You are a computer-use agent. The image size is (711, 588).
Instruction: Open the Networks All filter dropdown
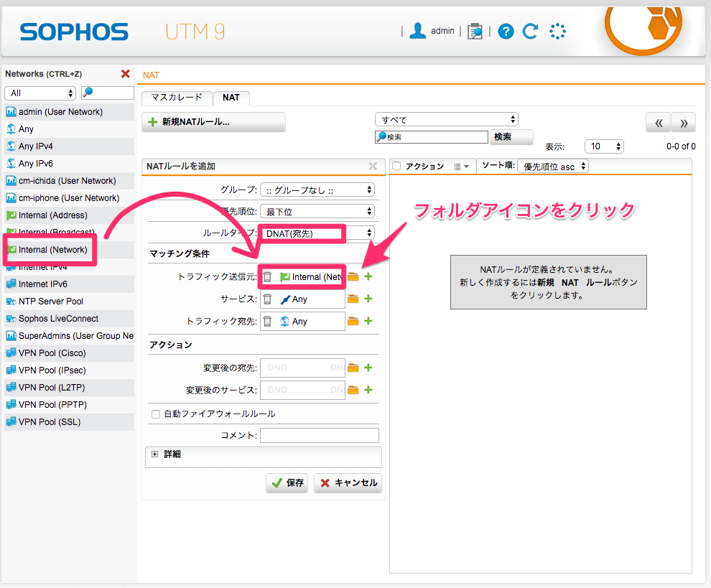click(40, 93)
